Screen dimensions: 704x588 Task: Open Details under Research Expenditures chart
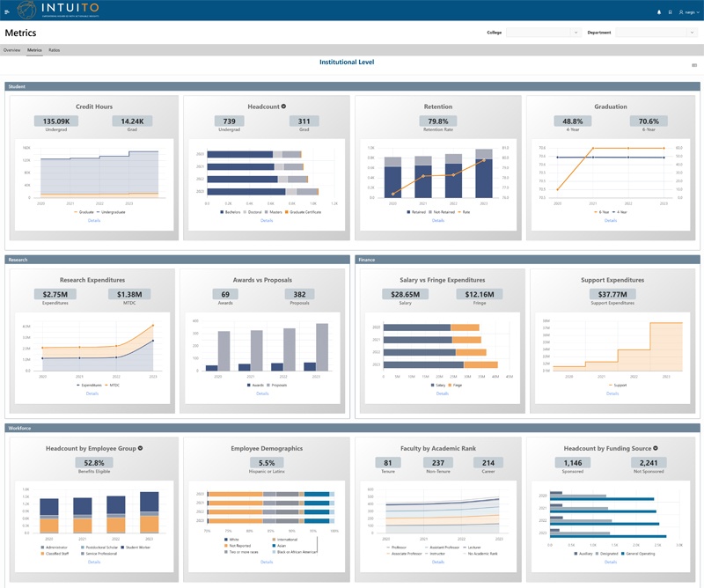pos(92,393)
